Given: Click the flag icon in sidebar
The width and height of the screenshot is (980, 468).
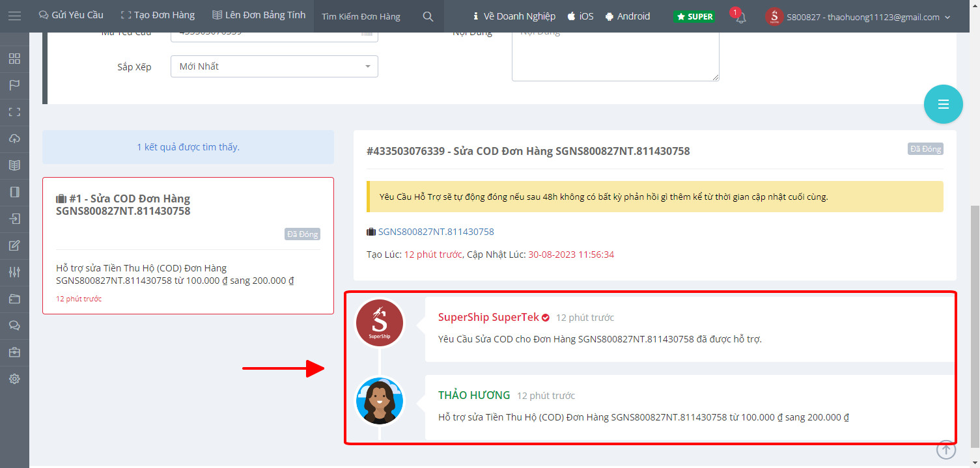Looking at the screenshot, I should pyautogui.click(x=14, y=85).
